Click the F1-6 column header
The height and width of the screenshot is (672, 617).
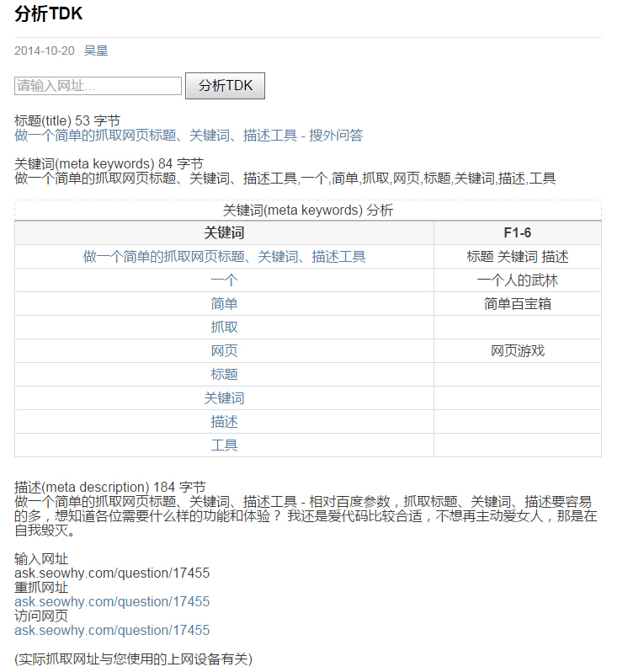click(518, 232)
